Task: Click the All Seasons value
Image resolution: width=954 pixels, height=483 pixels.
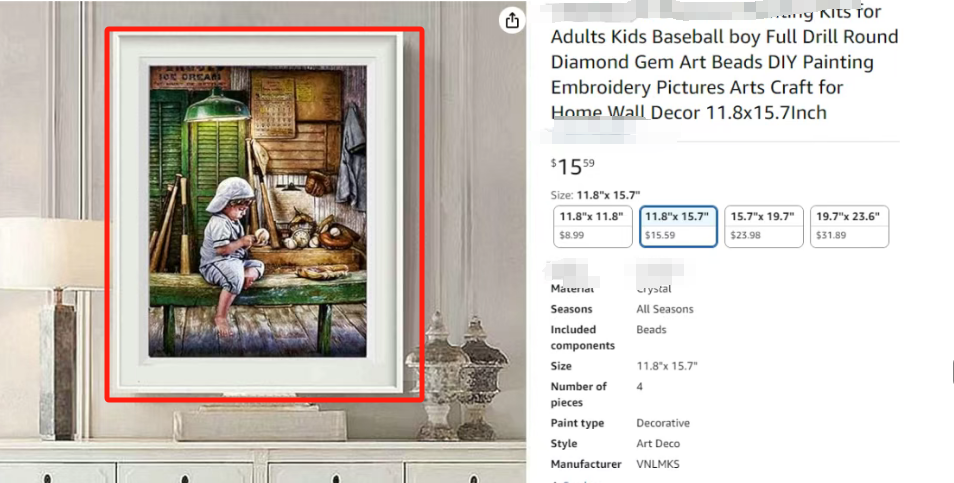Action: (664, 309)
